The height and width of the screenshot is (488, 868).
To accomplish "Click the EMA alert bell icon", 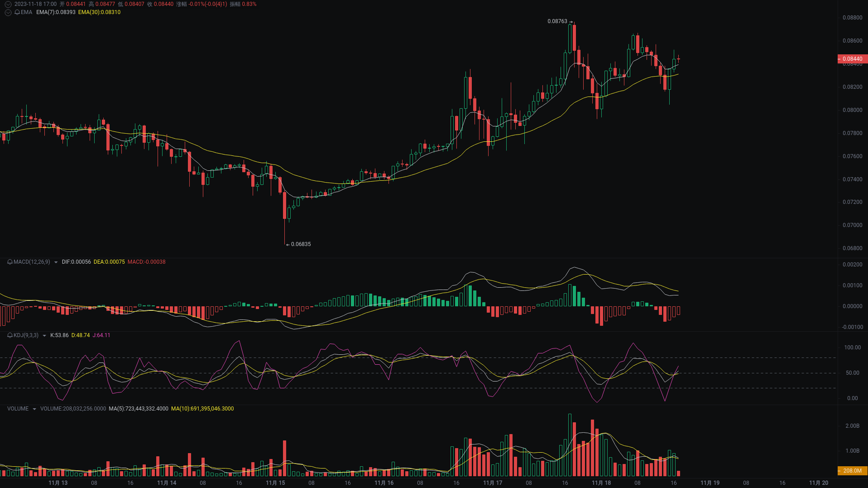I will coord(17,12).
